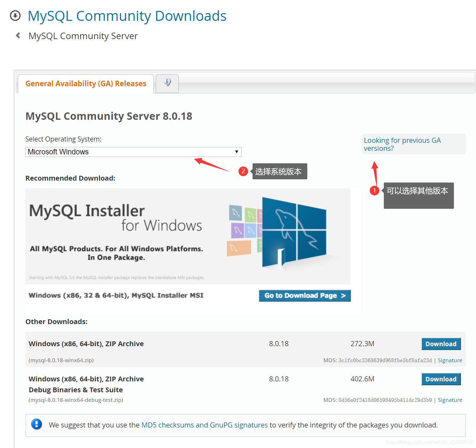Click MySQL Community Server breadcrumb text
The image size is (476, 448).
(83, 36)
